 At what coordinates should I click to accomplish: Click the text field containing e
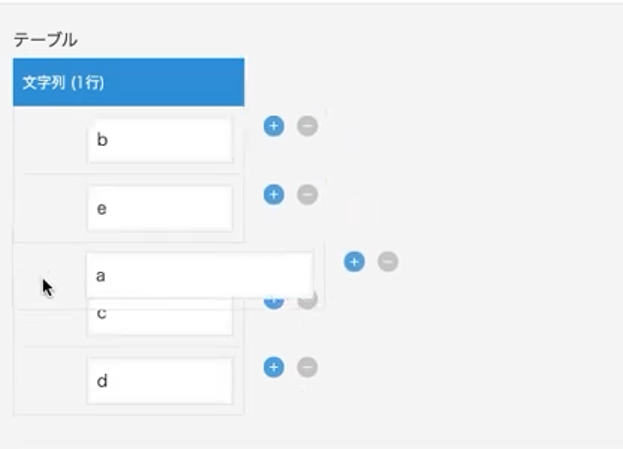click(x=160, y=208)
